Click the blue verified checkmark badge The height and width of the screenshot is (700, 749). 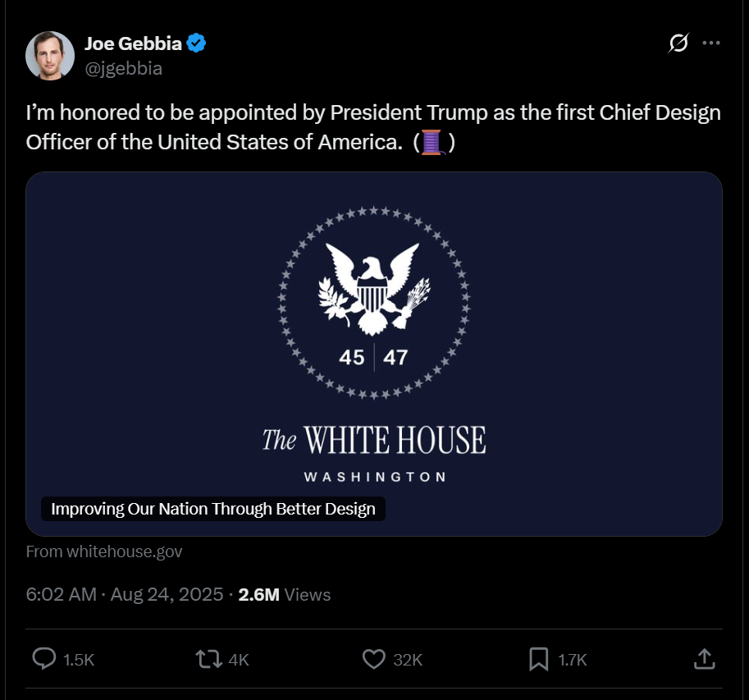pos(196,44)
